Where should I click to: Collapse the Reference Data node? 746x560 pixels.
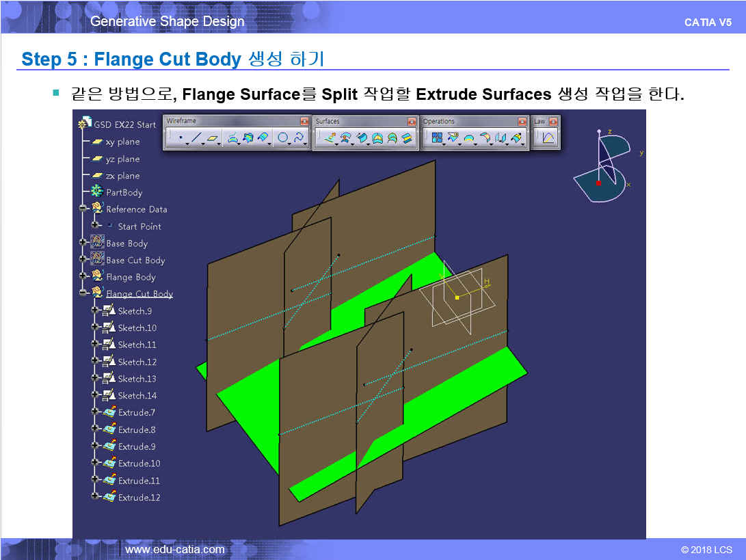click(83, 209)
